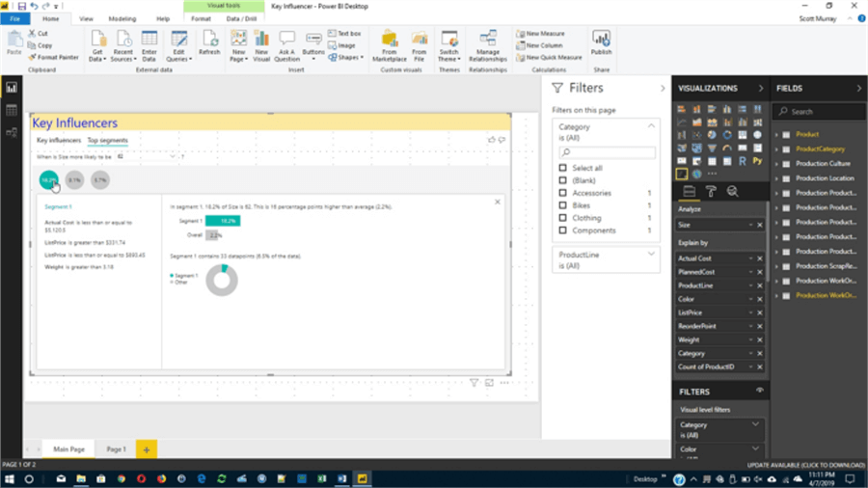Viewport: 868px width, 488px height.
Task: Select the Python visual icon
Action: (757, 161)
